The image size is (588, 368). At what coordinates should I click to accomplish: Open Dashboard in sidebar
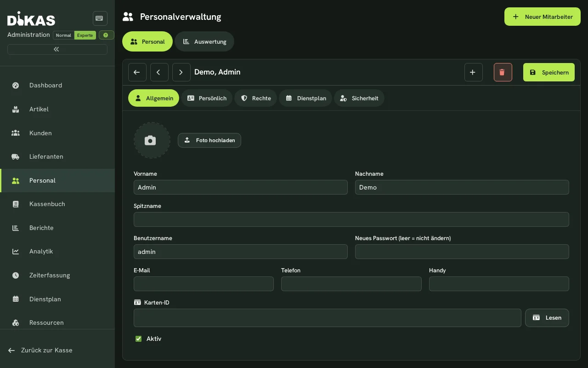[x=57, y=85]
